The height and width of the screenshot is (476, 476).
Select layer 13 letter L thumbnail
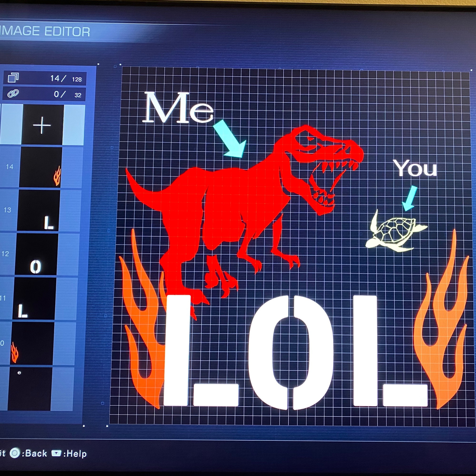pos(38,210)
